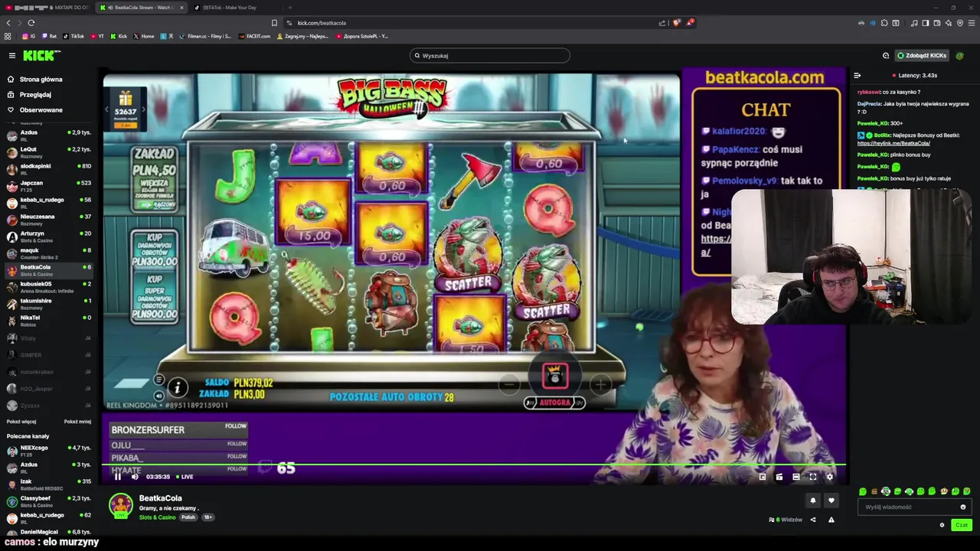Open heylink.me/BeatkaCola link in chat

[x=893, y=143]
